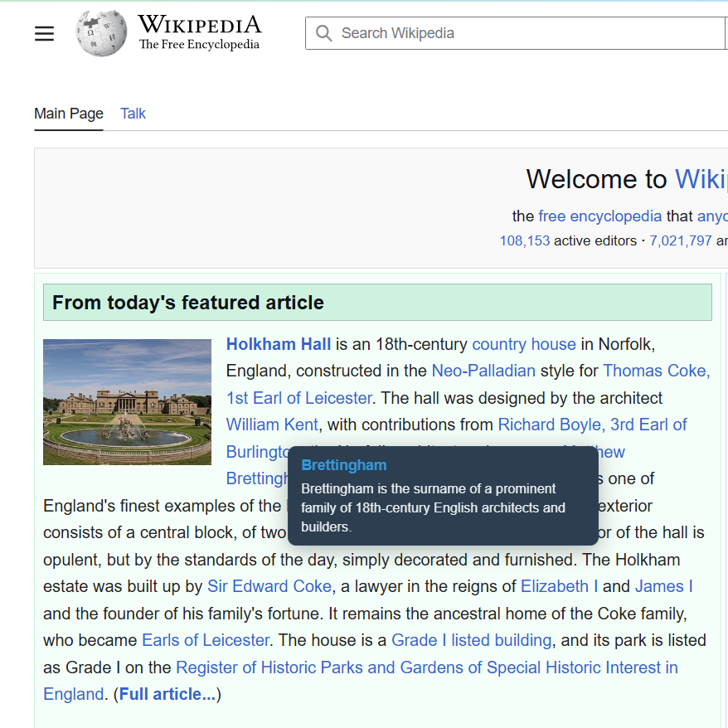Follow the Grade I listed building link

471,640
